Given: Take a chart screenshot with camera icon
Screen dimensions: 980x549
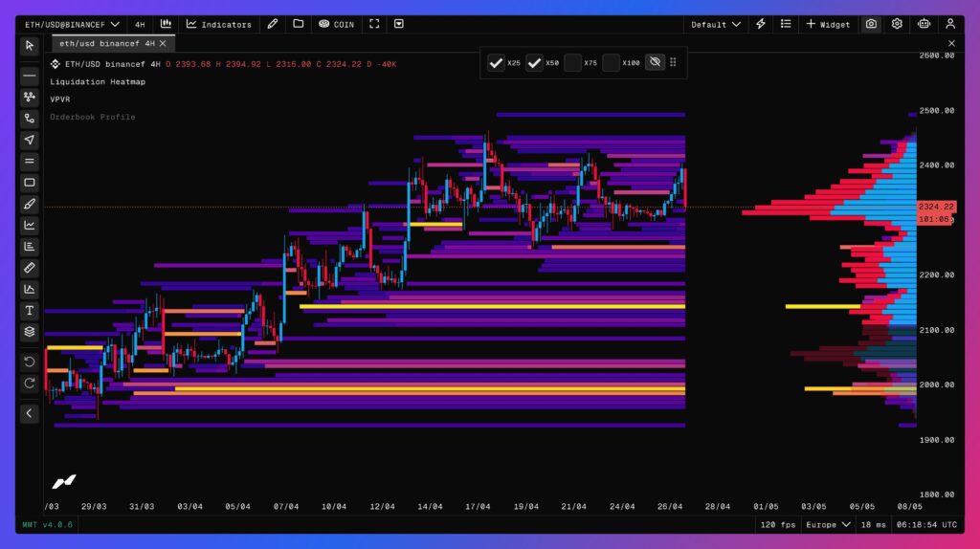Looking at the screenshot, I should coord(871,24).
